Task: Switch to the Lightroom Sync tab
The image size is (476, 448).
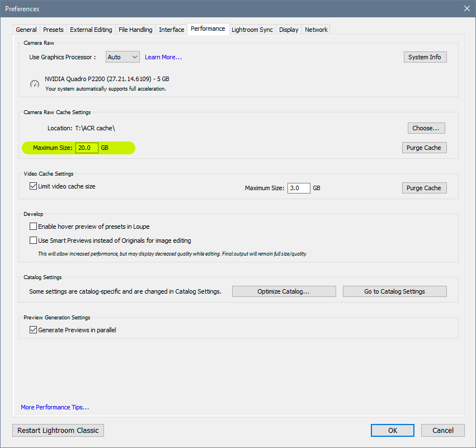Action: pyautogui.click(x=252, y=29)
